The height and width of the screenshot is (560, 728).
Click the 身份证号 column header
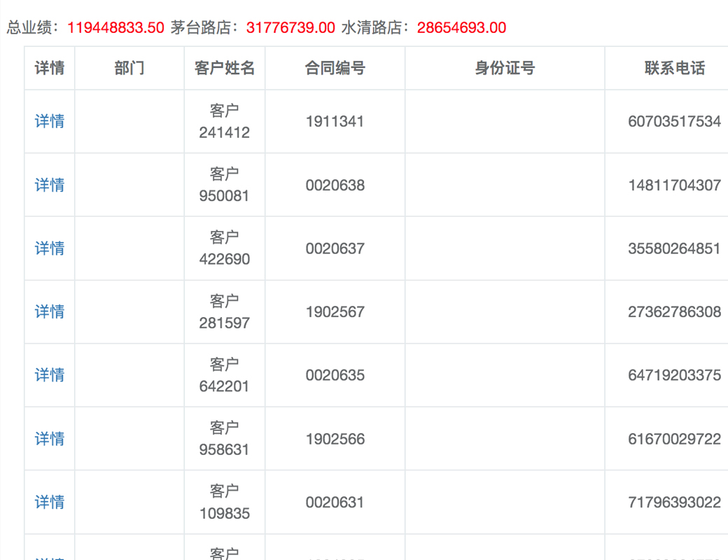(505, 68)
